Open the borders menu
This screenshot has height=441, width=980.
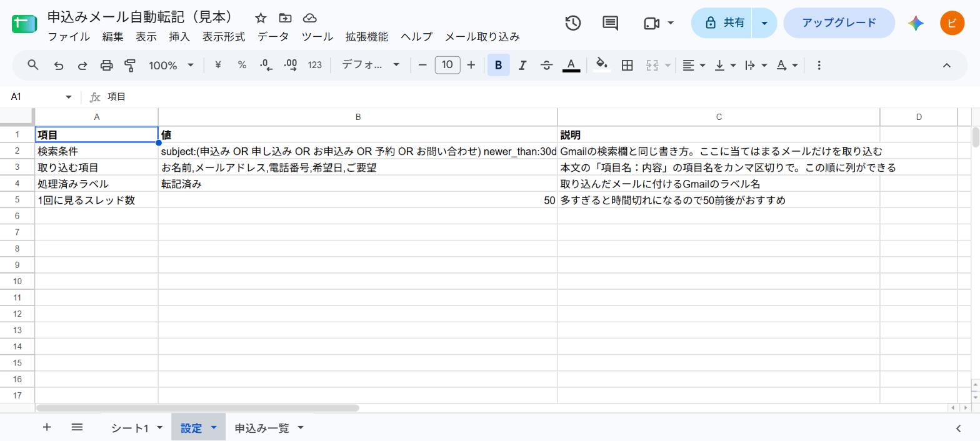[627, 65]
